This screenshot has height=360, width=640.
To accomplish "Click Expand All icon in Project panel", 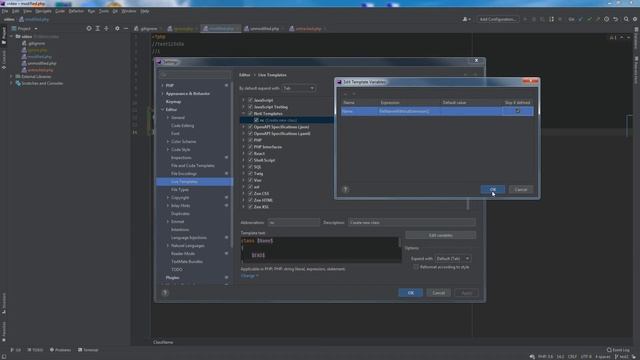I will (x=98, y=28).
